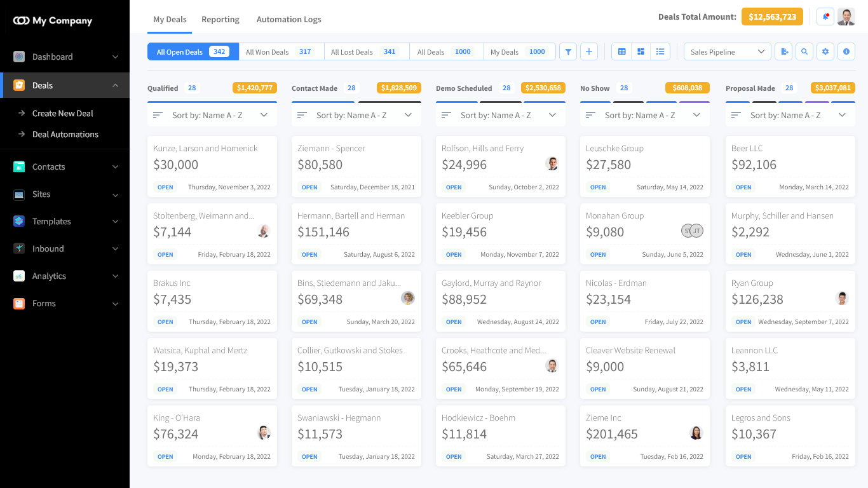Viewport: 868px width, 488px height.
Task: Open the deals filter icon
Action: point(568,52)
